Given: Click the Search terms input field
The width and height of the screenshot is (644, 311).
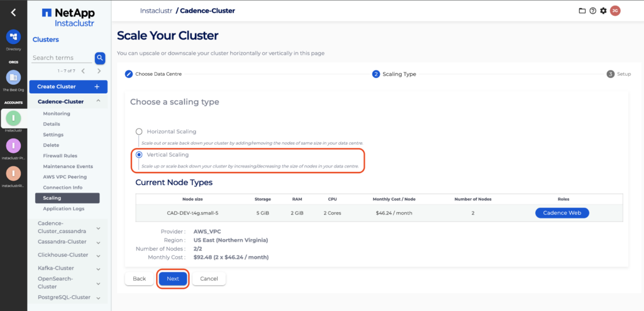Looking at the screenshot, I should coord(62,58).
